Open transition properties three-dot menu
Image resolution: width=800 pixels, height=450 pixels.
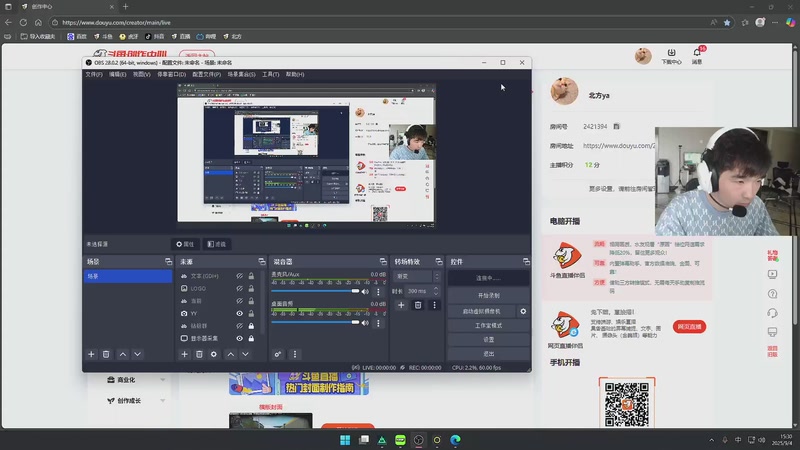tap(434, 305)
